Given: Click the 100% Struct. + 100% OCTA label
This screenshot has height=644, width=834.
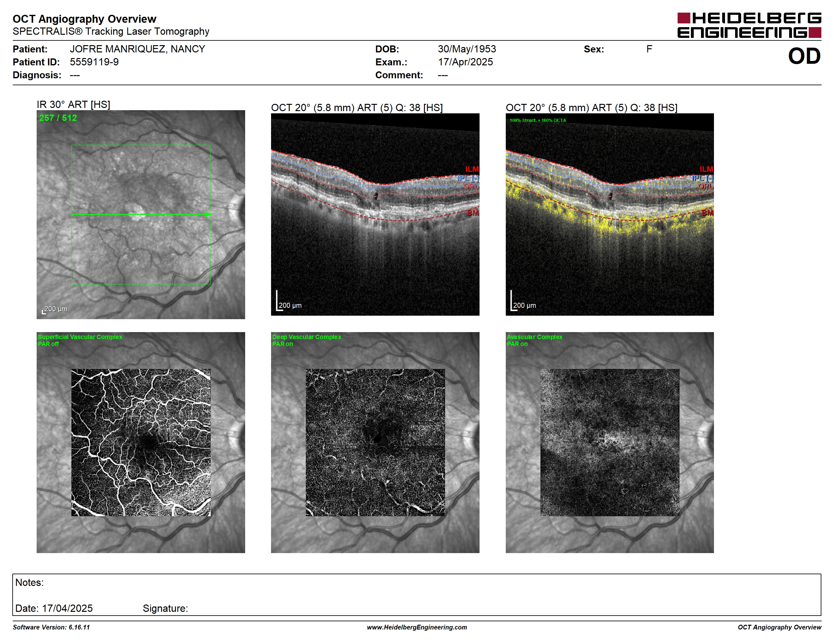Looking at the screenshot, I should coord(538,120).
